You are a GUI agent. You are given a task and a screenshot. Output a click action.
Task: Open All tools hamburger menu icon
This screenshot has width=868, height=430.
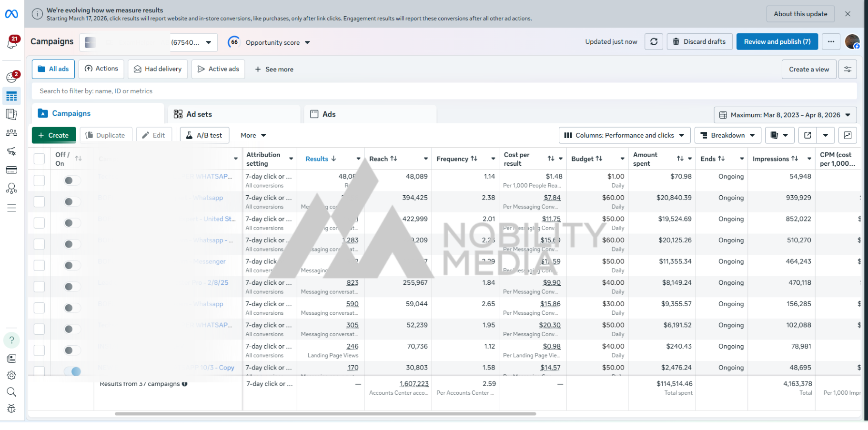tap(11, 208)
